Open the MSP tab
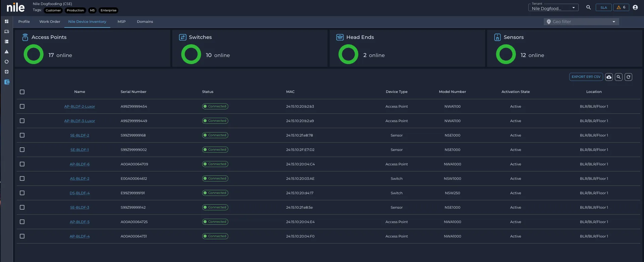The image size is (644, 262). click(x=122, y=22)
